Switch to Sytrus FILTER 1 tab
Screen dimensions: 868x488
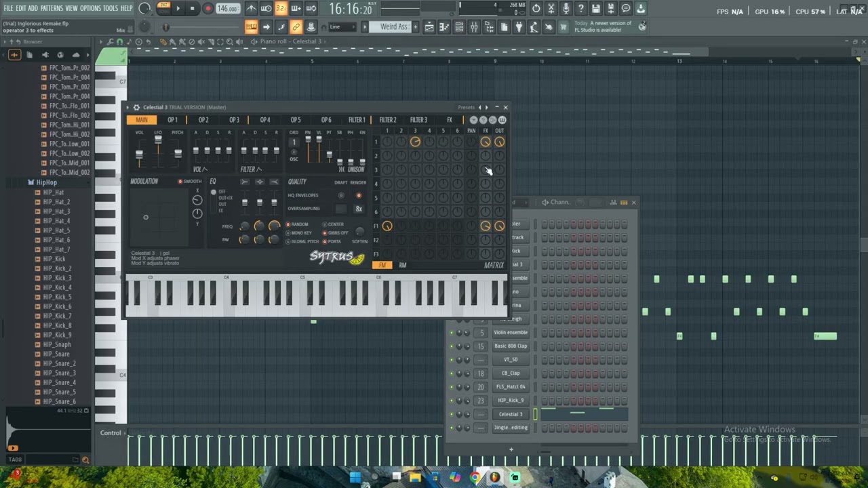[x=357, y=120]
